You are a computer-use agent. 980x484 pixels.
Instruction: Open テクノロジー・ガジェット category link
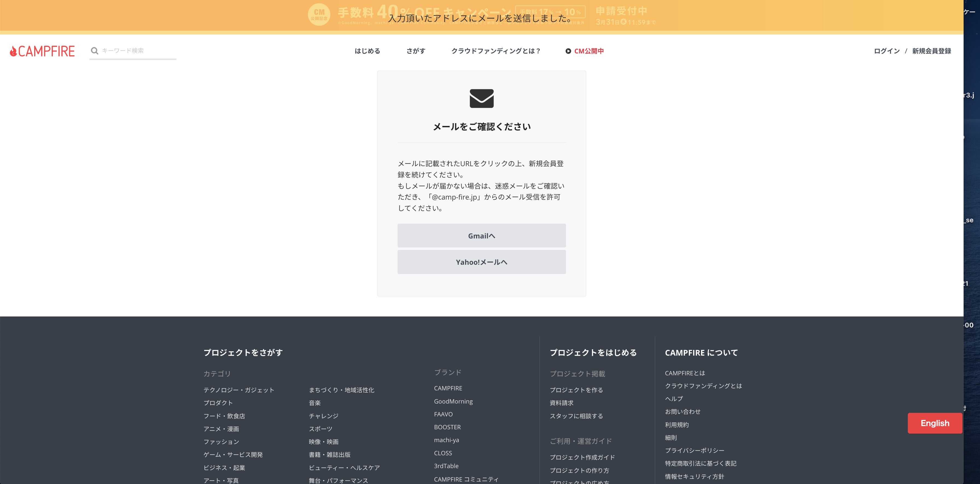238,390
